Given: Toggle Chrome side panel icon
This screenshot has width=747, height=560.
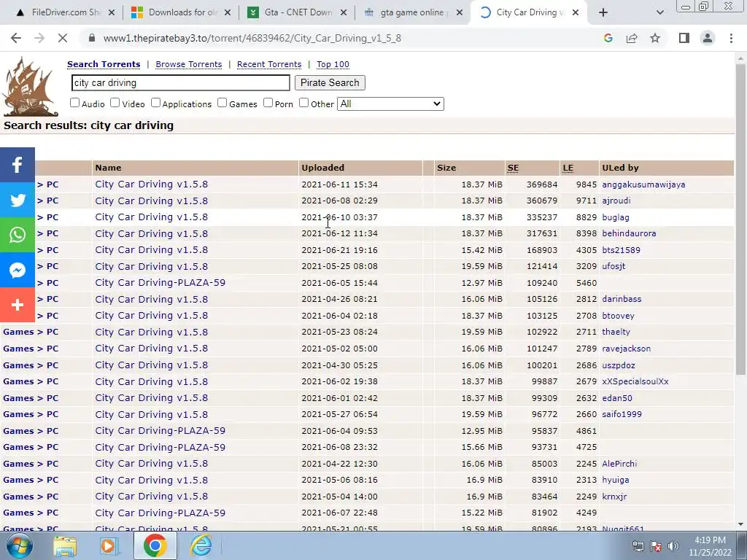Looking at the screenshot, I should tap(684, 38).
